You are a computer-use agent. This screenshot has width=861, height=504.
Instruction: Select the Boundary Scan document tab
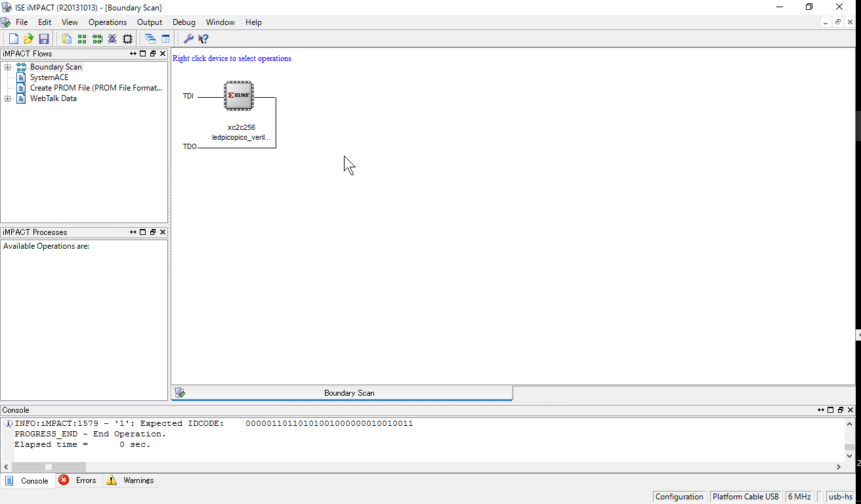342,392
